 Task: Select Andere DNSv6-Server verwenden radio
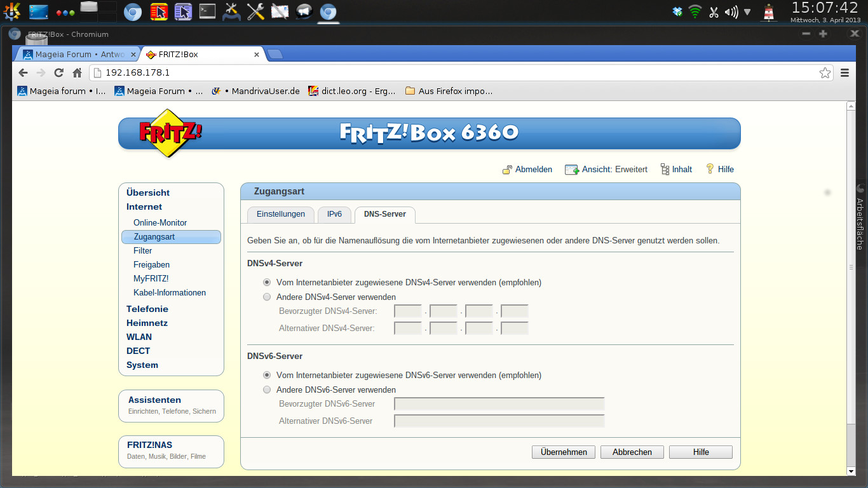pyautogui.click(x=267, y=390)
